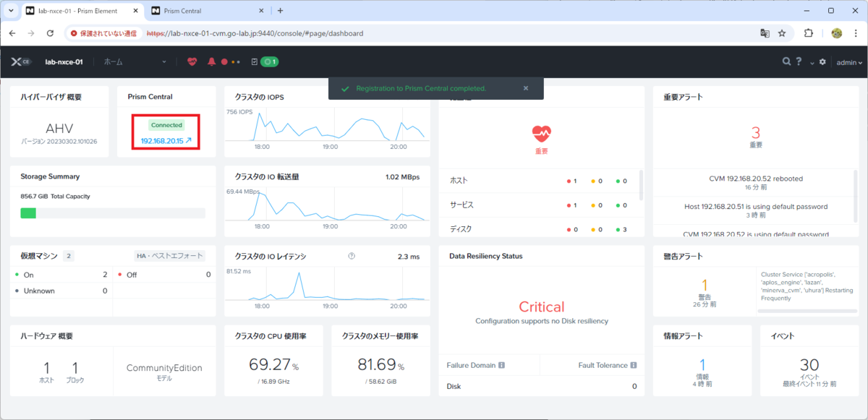Click the browser forward arrow
Image resolution: width=868 pixels, height=420 pixels.
pos(30,33)
